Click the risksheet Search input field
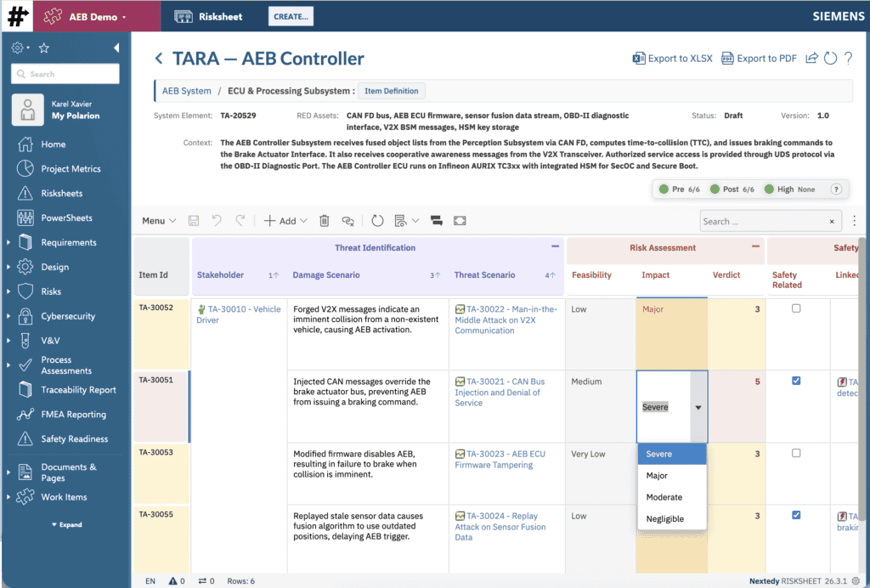Image resolution: width=870 pixels, height=588 pixels. click(763, 221)
